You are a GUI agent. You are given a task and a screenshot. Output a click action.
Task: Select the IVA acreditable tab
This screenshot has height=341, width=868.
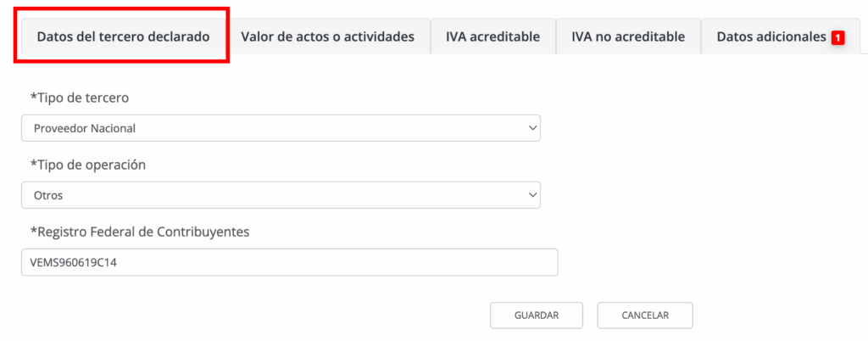(x=492, y=36)
